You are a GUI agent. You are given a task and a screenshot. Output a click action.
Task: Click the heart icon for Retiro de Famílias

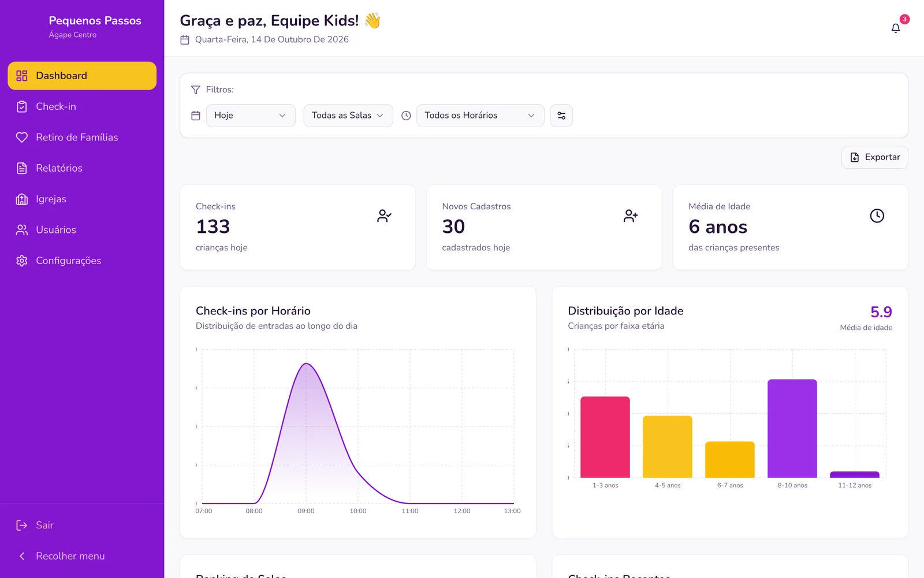(x=22, y=138)
